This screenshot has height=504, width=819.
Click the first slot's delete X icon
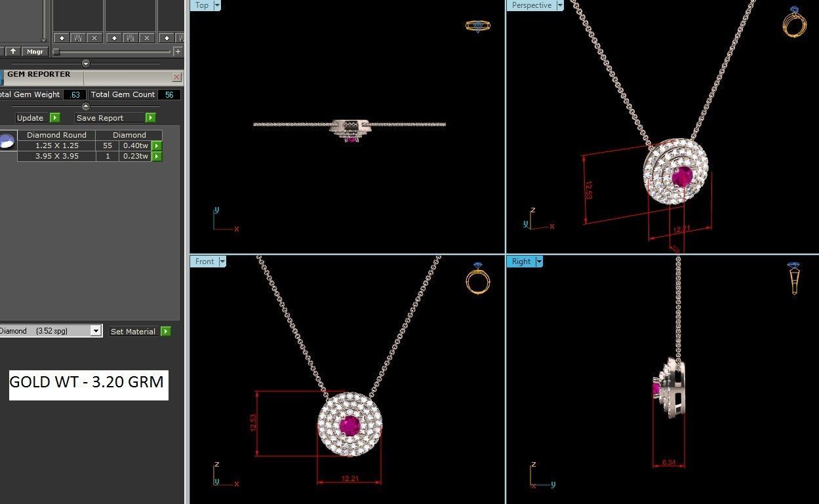pos(94,38)
